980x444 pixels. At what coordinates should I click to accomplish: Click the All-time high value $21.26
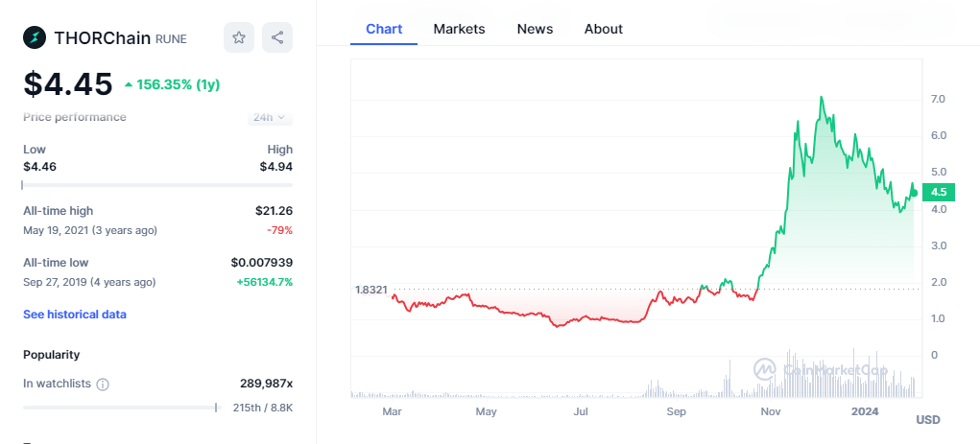pyautogui.click(x=274, y=211)
